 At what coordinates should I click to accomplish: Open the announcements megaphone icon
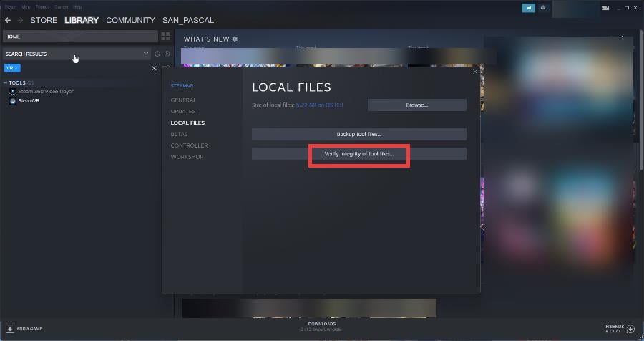coord(528,8)
